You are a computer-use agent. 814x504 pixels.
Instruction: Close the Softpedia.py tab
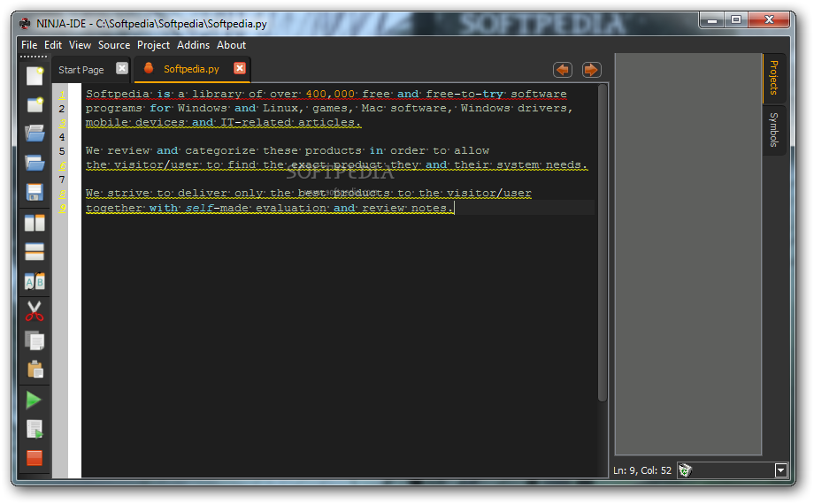pyautogui.click(x=239, y=68)
